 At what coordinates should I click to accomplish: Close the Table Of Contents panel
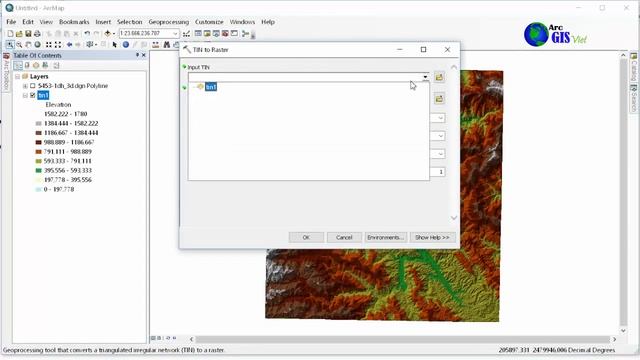click(x=144, y=55)
